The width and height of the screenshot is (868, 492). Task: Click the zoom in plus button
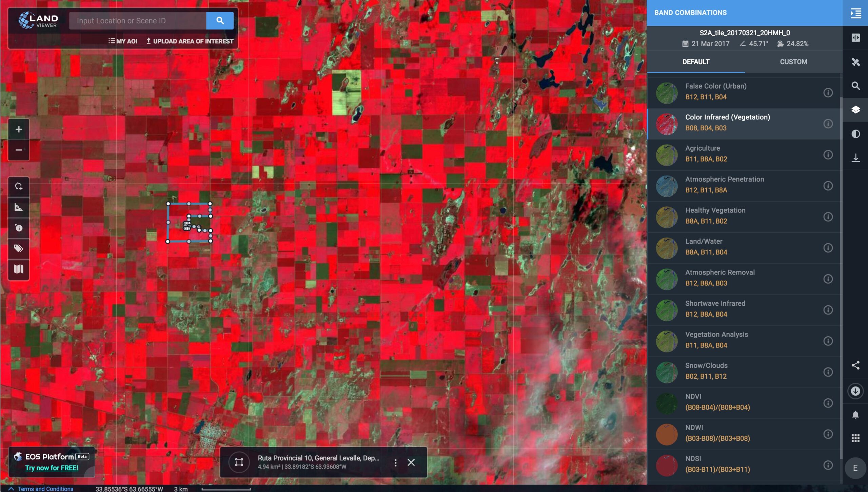pyautogui.click(x=19, y=129)
